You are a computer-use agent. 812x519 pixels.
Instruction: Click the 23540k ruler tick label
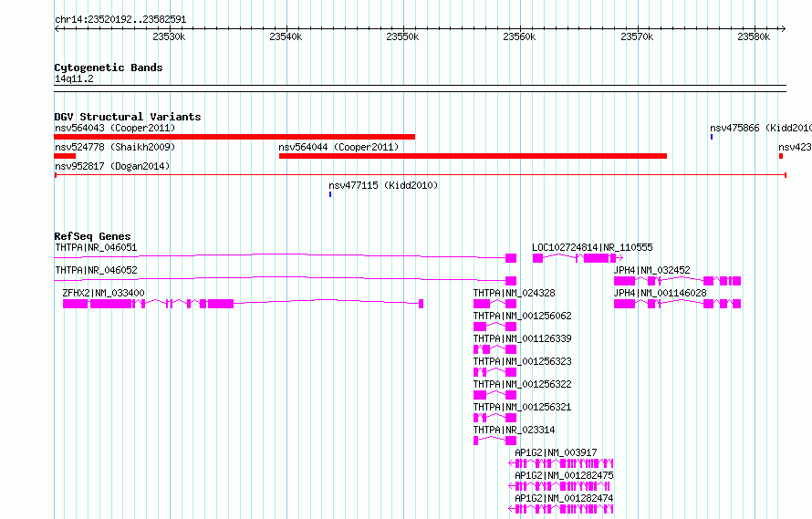pyautogui.click(x=286, y=36)
